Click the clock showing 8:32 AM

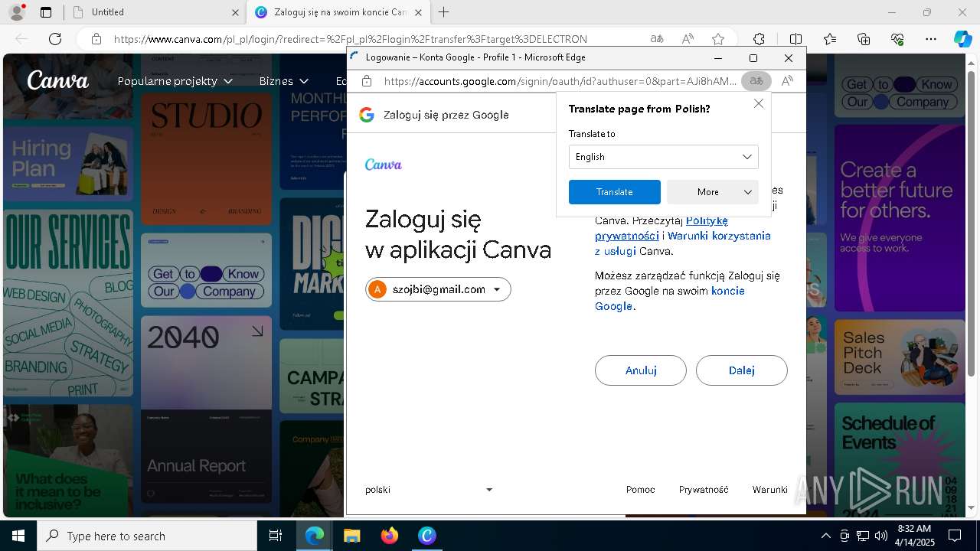tap(913, 536)
